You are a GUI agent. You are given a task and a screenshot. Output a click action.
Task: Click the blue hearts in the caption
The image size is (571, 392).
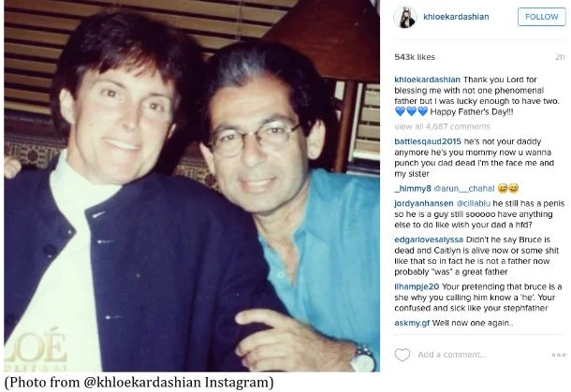pyautogui.click(x=411, y=111)
